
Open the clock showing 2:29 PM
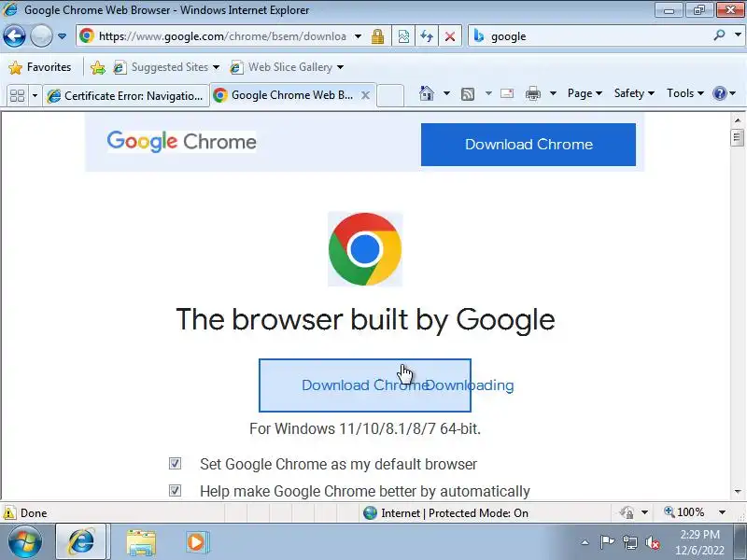699,542
